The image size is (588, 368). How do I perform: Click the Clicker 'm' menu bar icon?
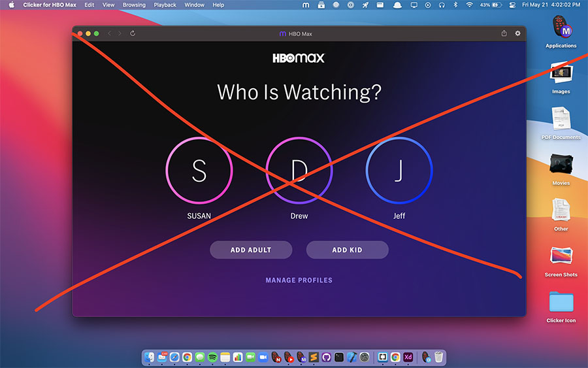point(306,5)
